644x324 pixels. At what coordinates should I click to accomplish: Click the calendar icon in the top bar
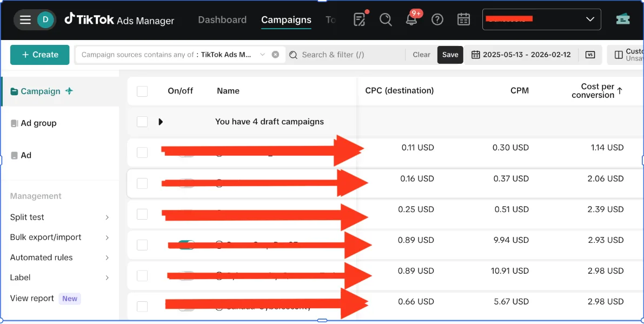point(464,19)
